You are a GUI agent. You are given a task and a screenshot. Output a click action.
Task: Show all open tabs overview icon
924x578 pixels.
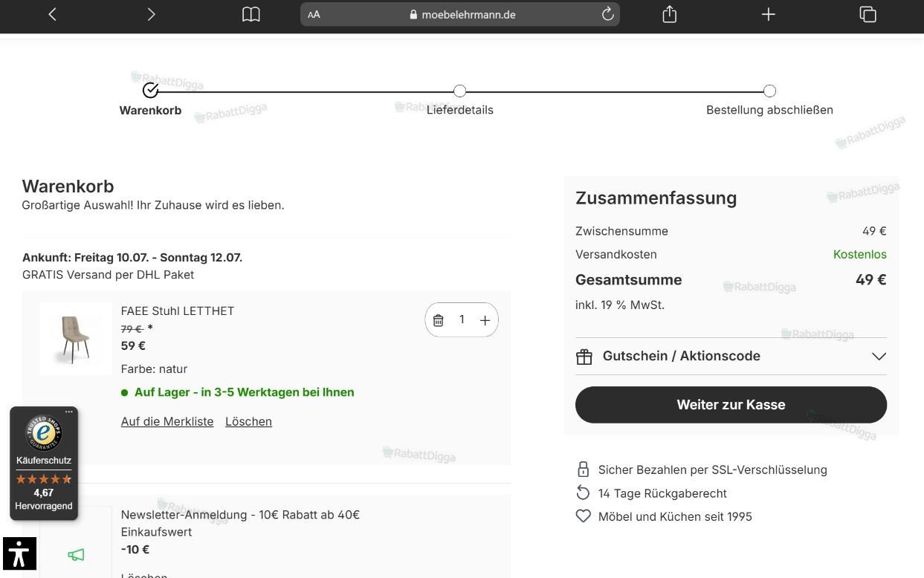pyautogui.click(x=868, y=14)
